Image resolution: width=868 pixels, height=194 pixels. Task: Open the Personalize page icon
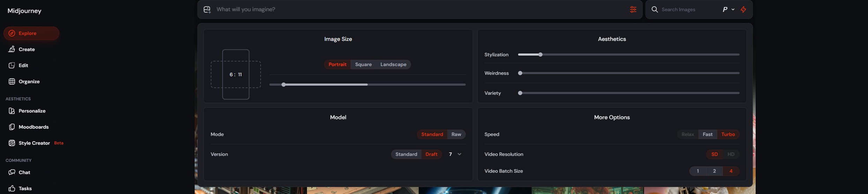coord(12,111)
